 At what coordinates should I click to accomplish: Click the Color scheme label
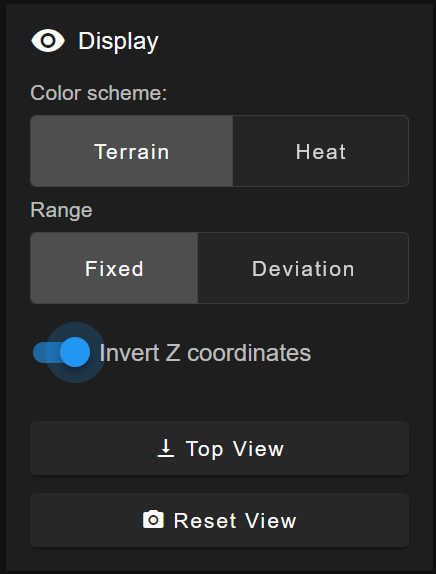[x=98, y=93]
